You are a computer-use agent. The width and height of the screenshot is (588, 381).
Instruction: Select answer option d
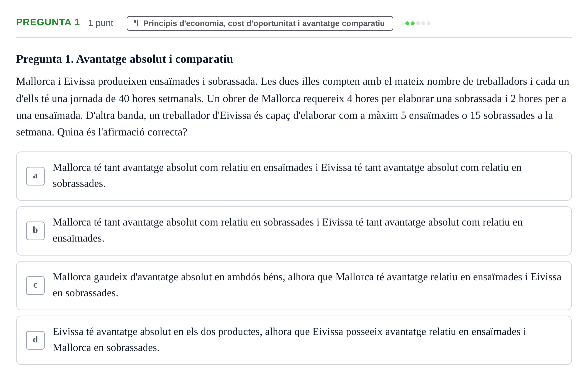click(x=294, y=340)
